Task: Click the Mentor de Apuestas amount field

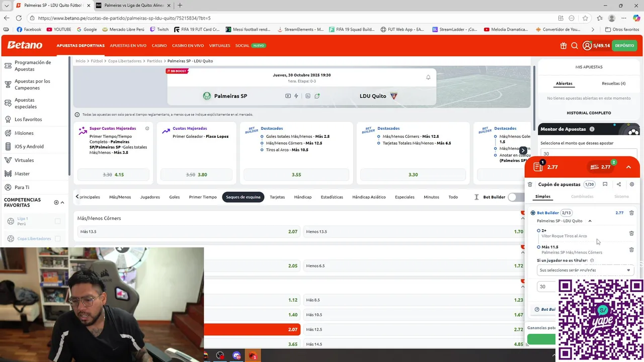Action: (589, 154)
